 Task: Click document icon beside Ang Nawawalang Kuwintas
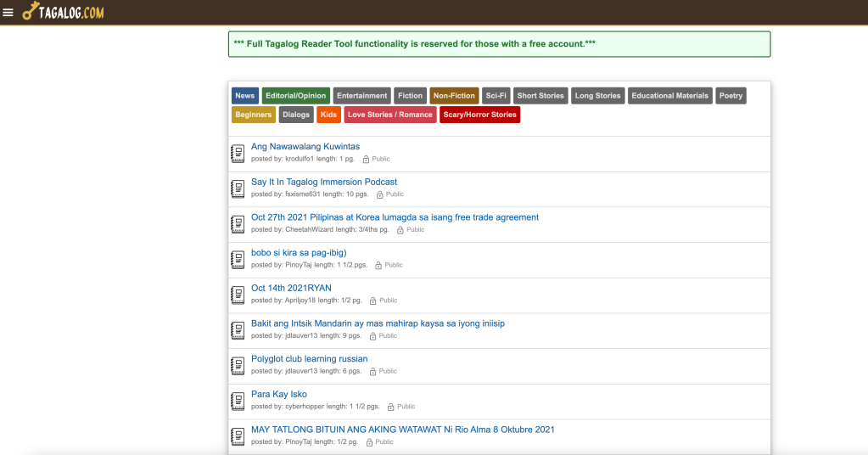pos(238,154)
